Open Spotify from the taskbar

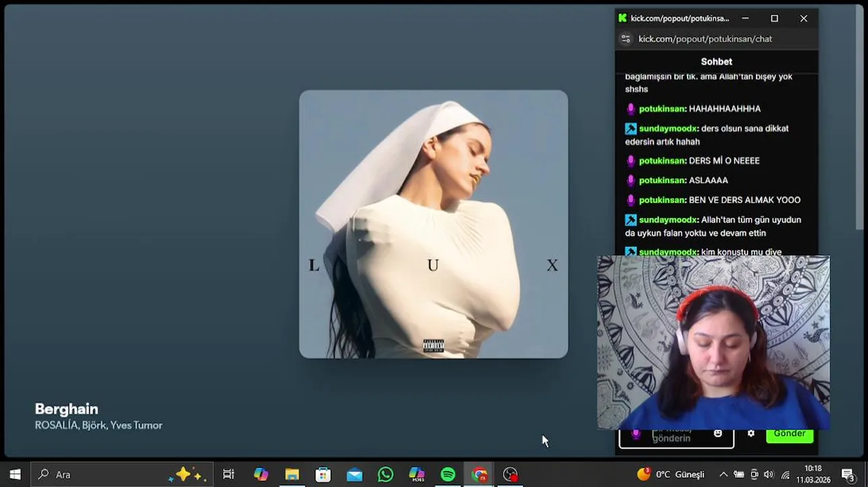coord(448,475)
